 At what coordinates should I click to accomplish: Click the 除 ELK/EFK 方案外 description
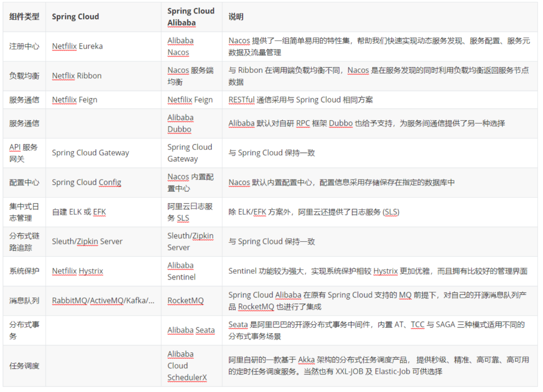[314, 212]
